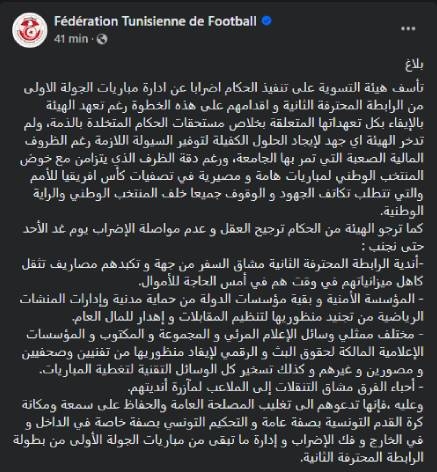Viewport: 437px width, 472px height.
Task: Open the Fédération Tunisienne de Football page name
Action: pyautogui.click(x=155, y=21)
